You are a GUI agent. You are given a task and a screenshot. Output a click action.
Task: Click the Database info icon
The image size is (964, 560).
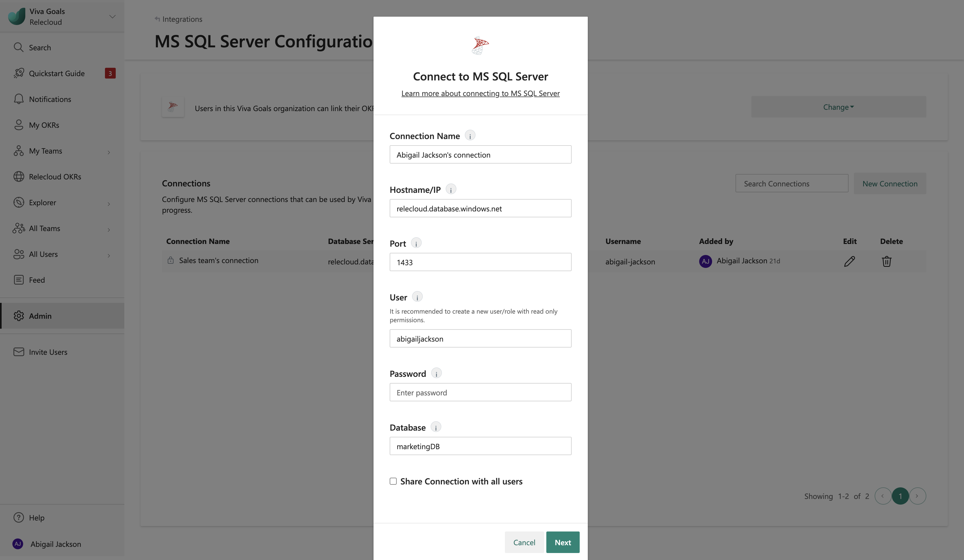[x=436, y=427]
